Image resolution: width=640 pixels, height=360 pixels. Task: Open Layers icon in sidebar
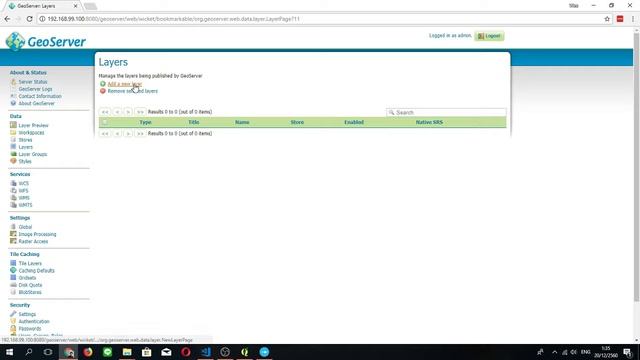(13, 147)
